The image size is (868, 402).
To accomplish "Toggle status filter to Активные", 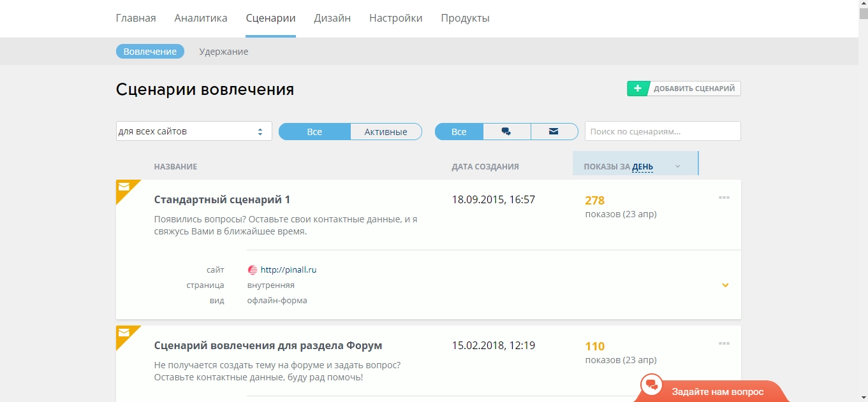I will click(x=386, y=132).
